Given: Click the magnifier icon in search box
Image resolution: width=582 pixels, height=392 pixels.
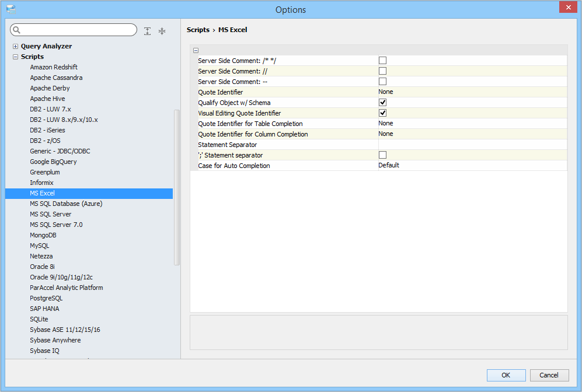Looking at the screenshot, I should (16, 30).
